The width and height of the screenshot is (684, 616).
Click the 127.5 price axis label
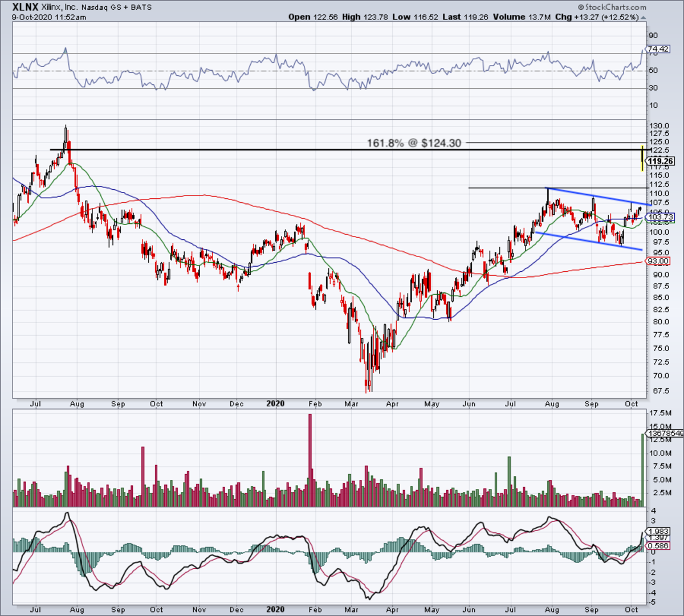tap(659, 133)
